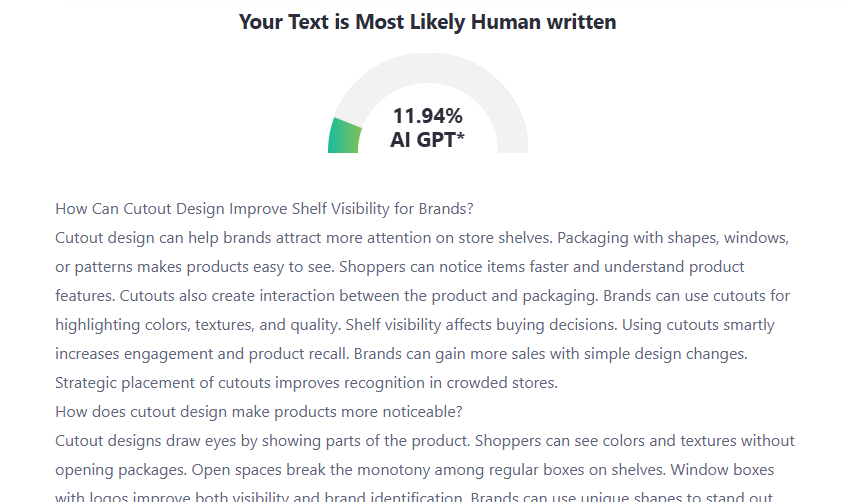Screen dimensions: 844x502
Task: Click the question "How does cutout design make products more noticeable?"
Action: point(259,412)
